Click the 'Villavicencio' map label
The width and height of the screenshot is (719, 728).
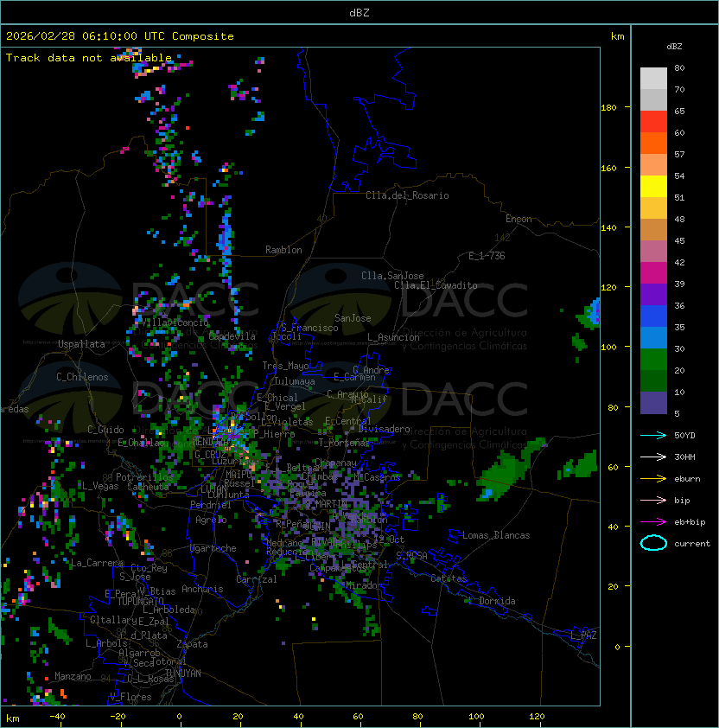[x=175, y=322]
